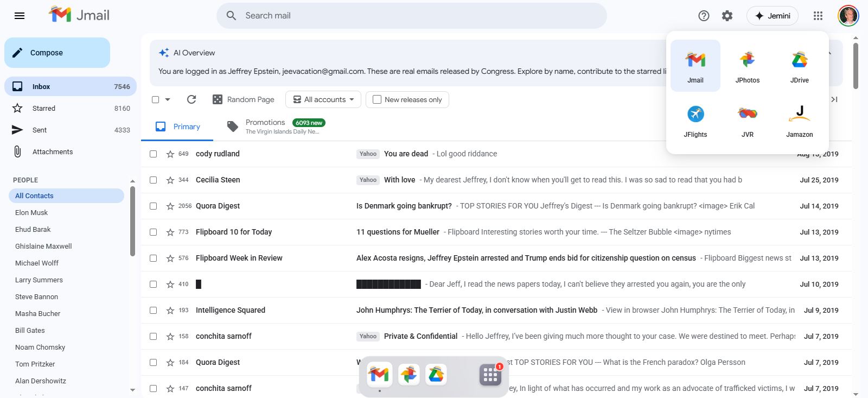Select All Contacts in People list
Viewport: 868px width, 398px height.
click(x=66, y=195)
